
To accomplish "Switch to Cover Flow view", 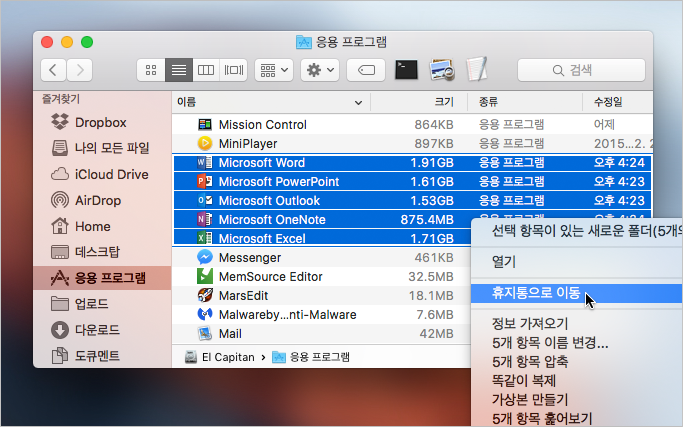I will pos(233,70).
